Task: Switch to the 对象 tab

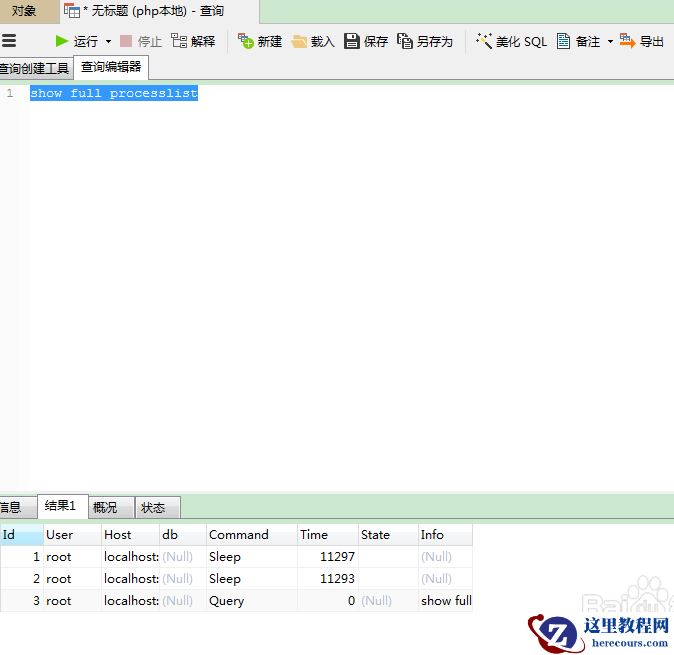Action: coord(29,11)
